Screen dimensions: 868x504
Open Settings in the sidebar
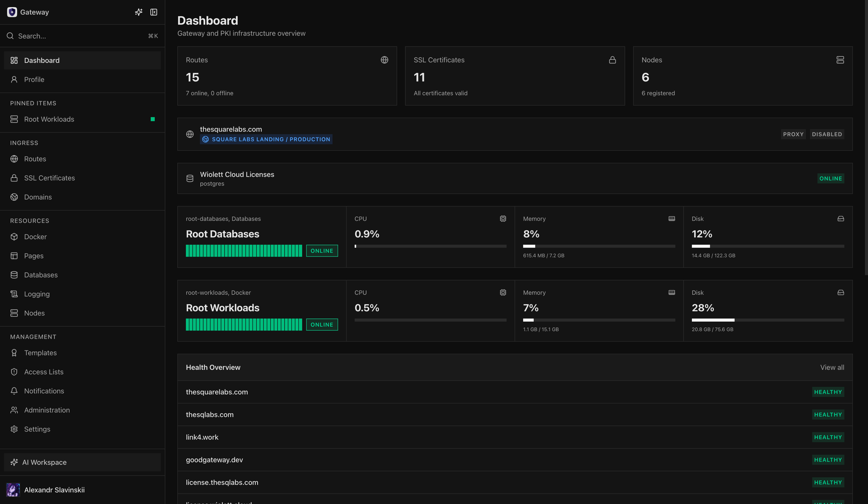click(x=82, y=429)
